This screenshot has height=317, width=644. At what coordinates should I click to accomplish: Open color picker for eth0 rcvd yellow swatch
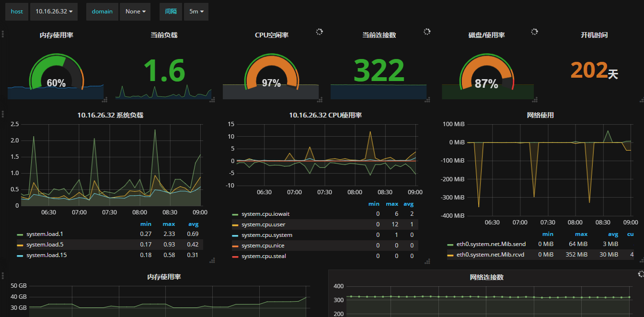point(450,255)
